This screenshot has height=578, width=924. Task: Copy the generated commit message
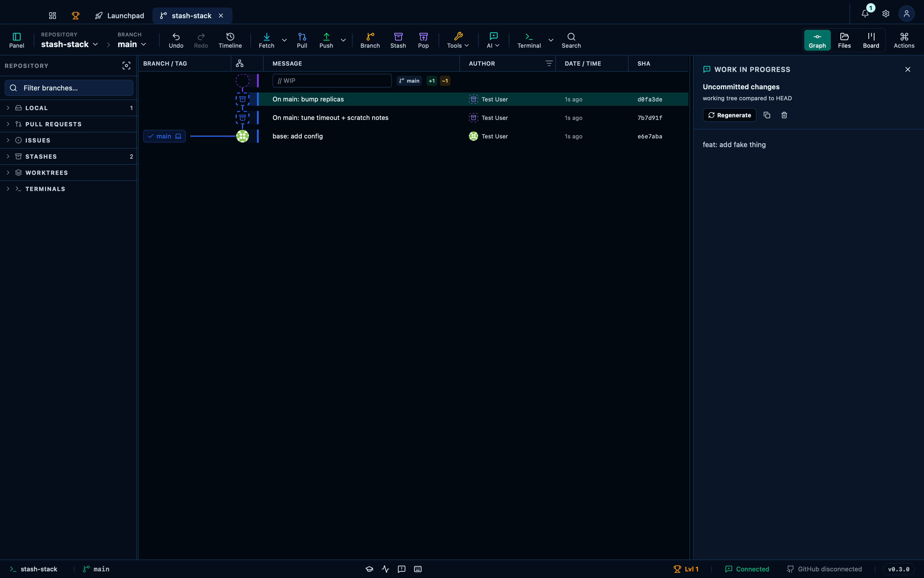[x=767, y=115]
